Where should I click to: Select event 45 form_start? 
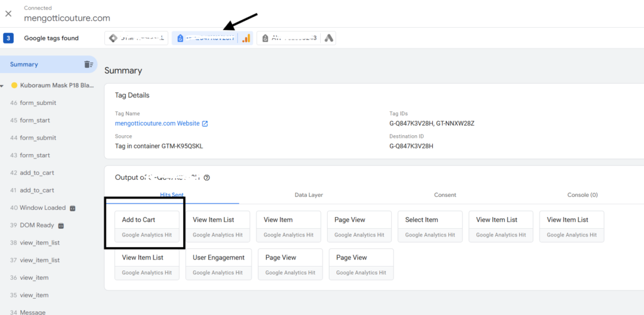(30, 120)
